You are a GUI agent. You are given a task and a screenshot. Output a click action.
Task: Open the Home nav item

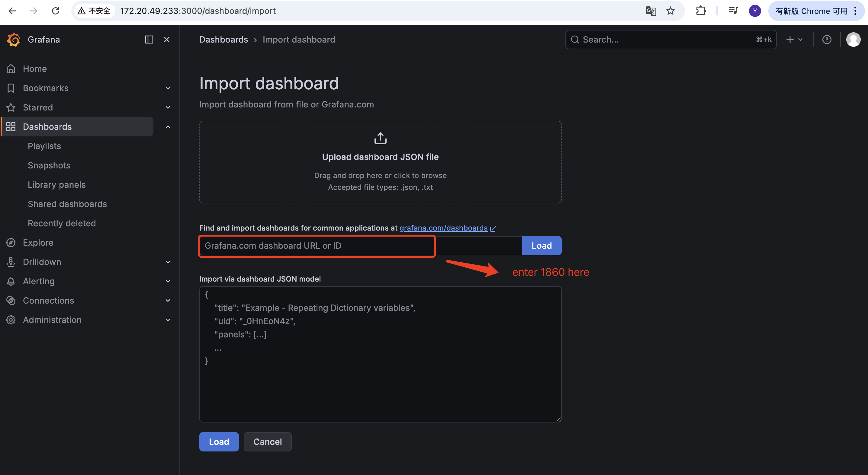[35, 69]
